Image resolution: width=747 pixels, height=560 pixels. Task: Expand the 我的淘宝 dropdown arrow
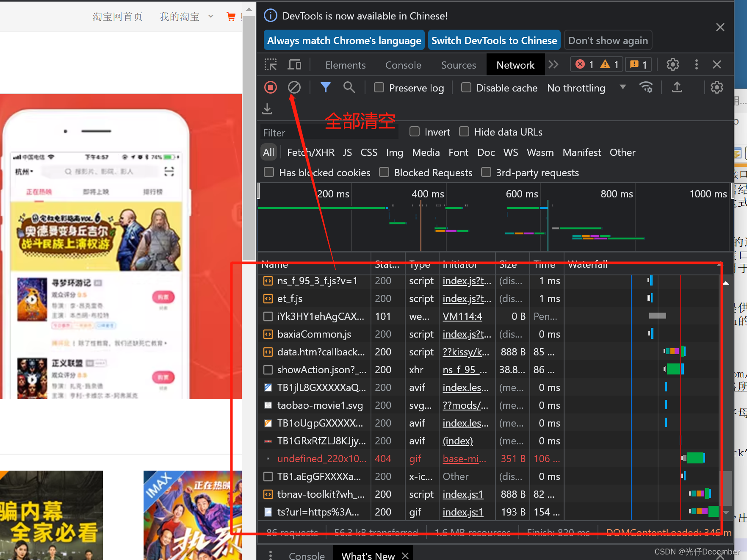click(x=211, y=17)
